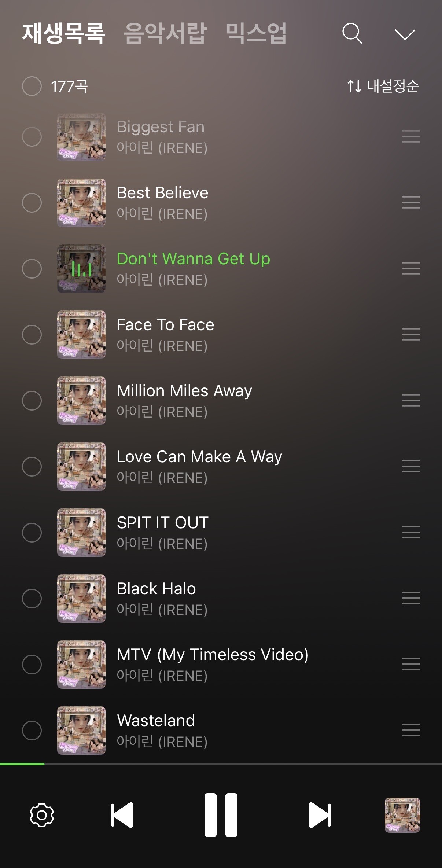This screenshot has width=442, height=868.
Task: Skip to the next track
Action: click(320, 815)
